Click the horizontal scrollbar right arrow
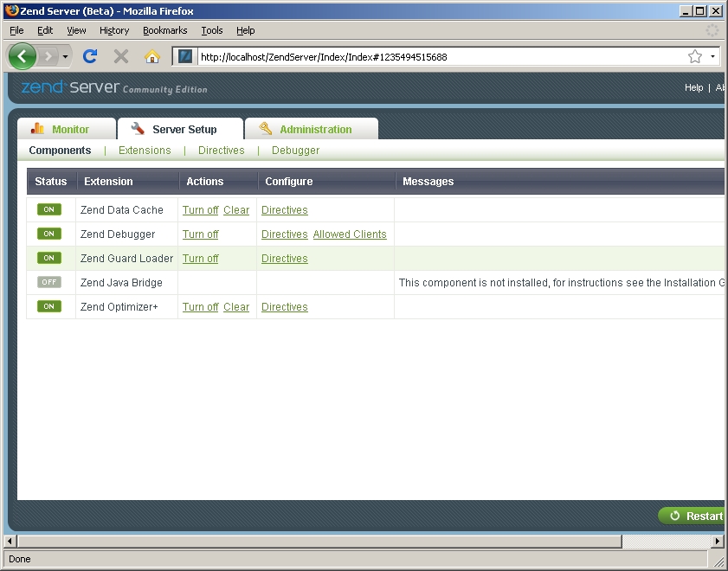 [x=718, y=540]
